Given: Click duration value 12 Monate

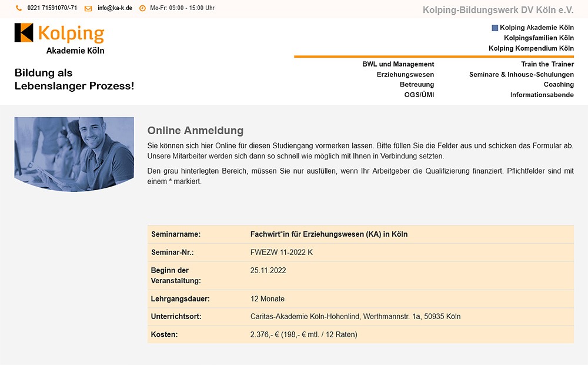Looking at the screenshot, I should (268, 299).
